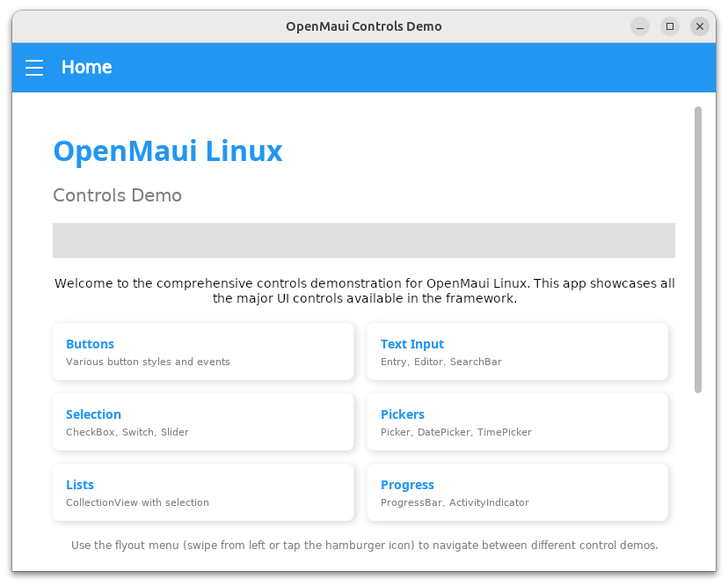This screenshot has height=586, width=728.
Task: Click the welcome description paragraph
Action: 363,290
